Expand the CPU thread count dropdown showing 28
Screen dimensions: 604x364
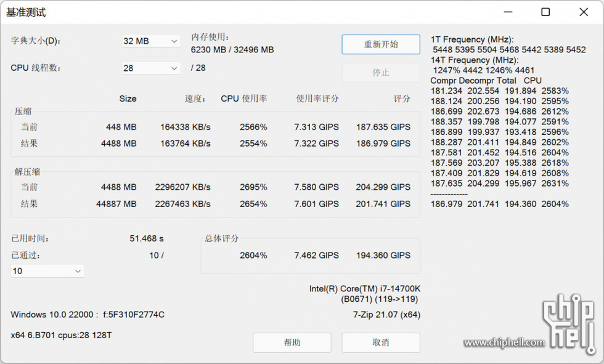click(x=151, y=68)
